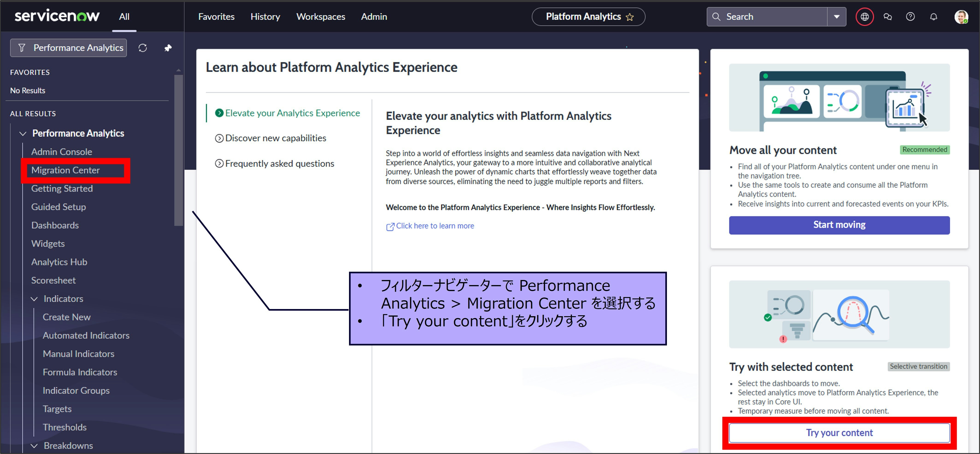Open the notifications bell icon
980x454 pixels.
[x=933, y=17]
